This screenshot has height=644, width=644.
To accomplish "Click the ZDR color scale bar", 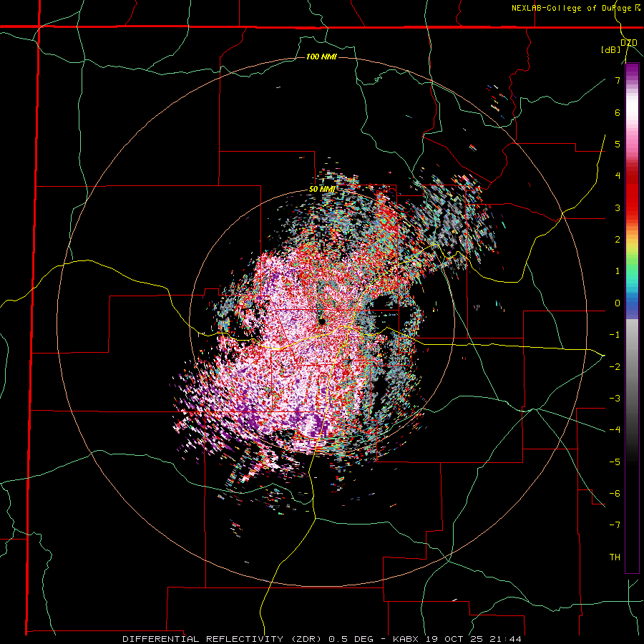I will point(632,318).
